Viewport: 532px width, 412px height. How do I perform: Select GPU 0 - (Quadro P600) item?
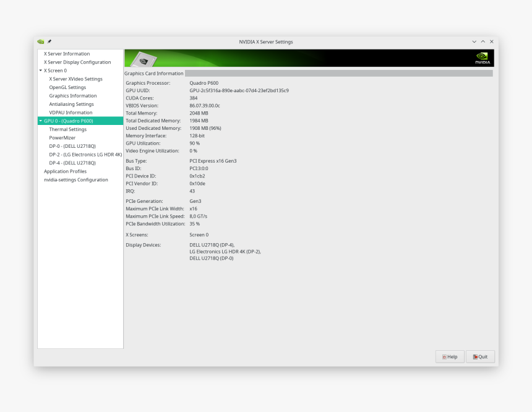coord(80,121)
